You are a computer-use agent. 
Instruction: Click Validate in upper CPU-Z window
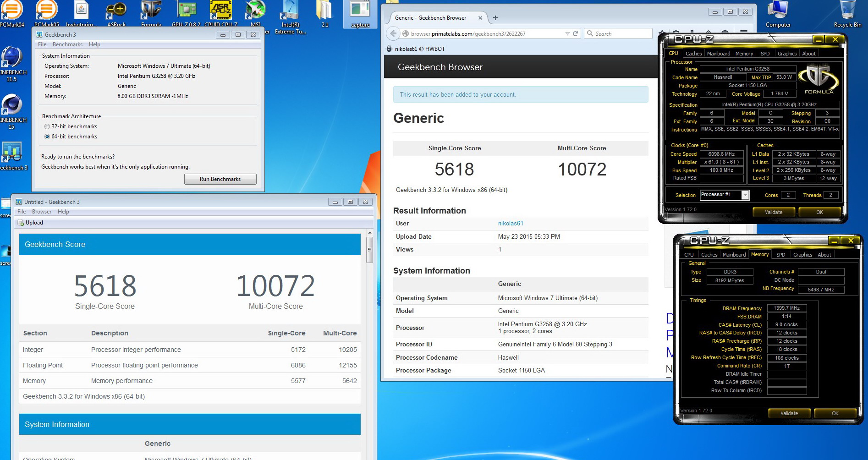774,212
